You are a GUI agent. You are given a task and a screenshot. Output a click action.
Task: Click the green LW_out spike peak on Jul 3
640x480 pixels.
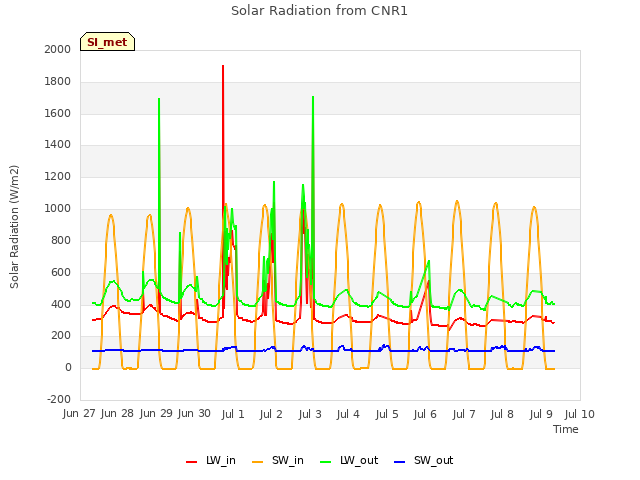(313, 97)
